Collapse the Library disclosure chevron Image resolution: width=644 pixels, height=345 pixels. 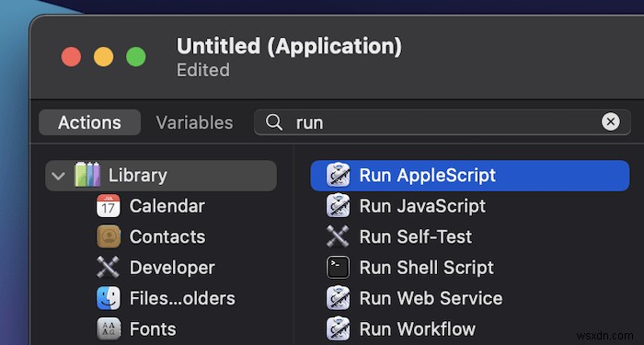58,177
